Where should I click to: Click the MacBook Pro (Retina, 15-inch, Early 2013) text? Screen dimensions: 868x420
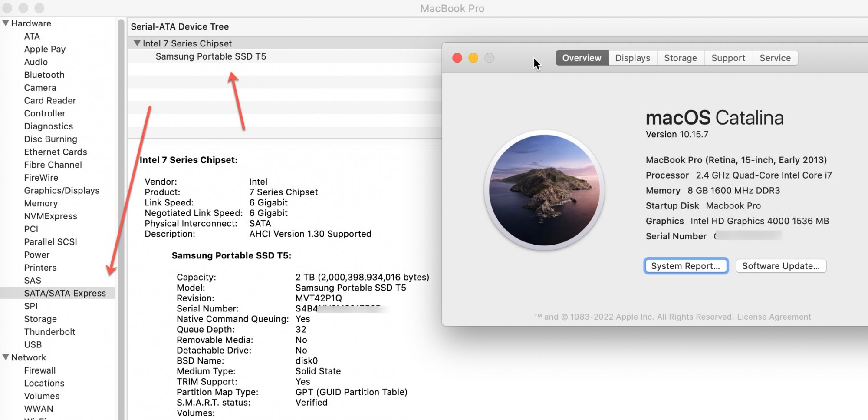pyautogui.click(x=736, y=160)
